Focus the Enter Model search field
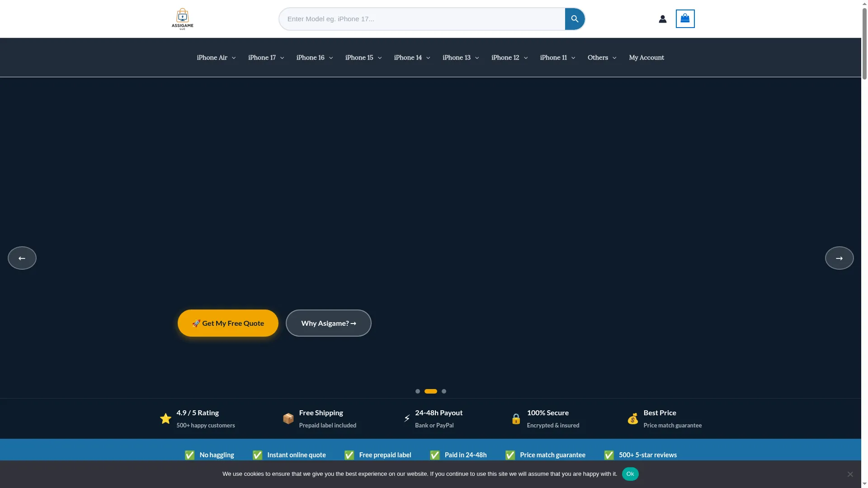 (422, 19)
